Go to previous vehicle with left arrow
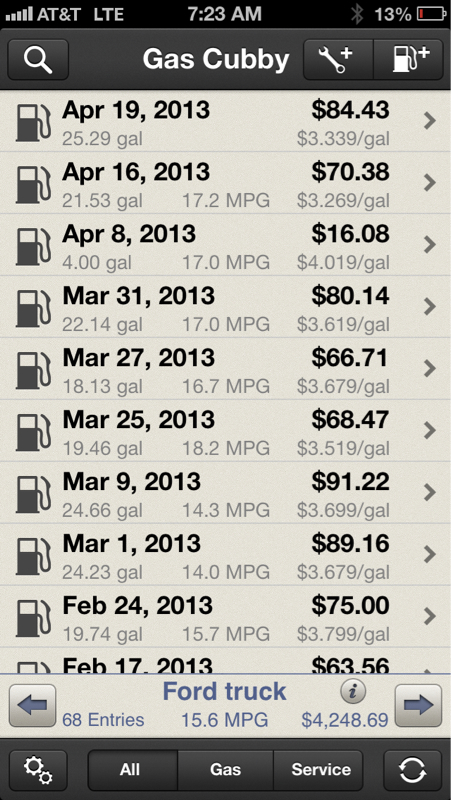Screen dimensions: 451x800 coord(33,706)
